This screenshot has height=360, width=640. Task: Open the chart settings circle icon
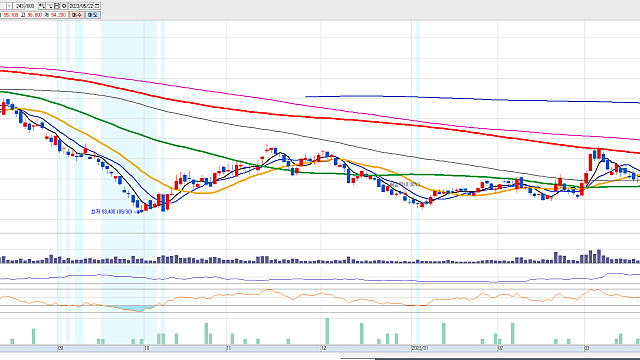point(64,6)
